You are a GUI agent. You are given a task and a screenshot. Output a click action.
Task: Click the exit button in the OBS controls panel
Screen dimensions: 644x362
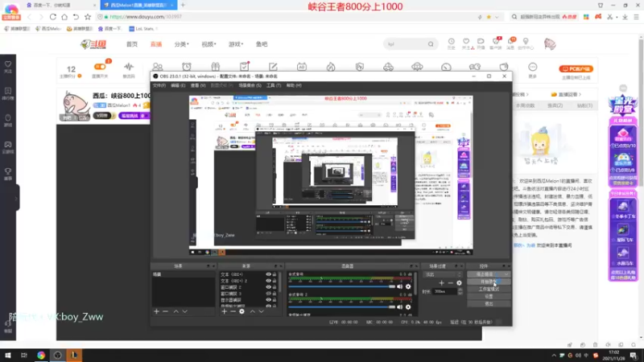pyautogui.click(x=489, y=304)
